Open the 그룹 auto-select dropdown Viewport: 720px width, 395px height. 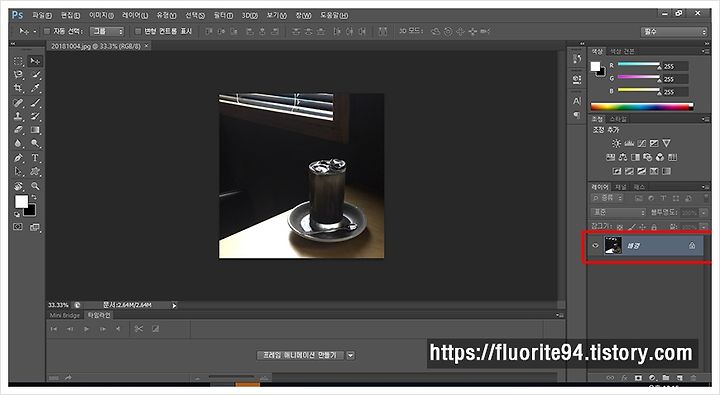pos(107,31)
